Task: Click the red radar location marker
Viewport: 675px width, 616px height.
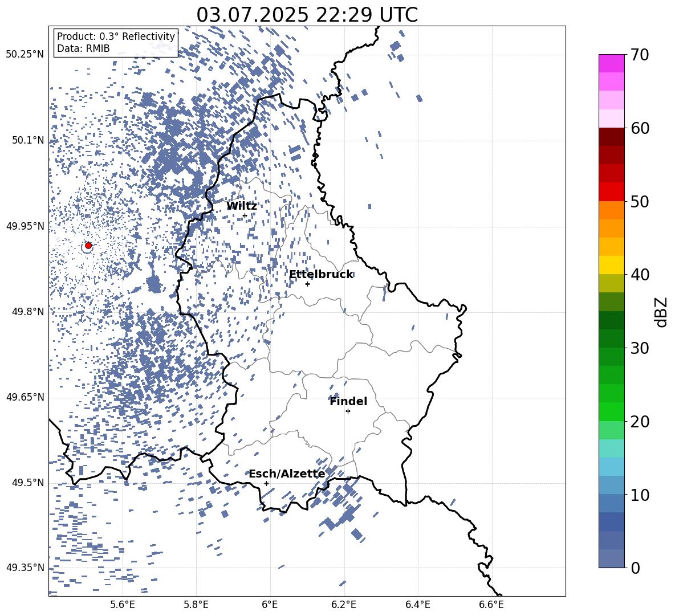Action: (88, 246)
